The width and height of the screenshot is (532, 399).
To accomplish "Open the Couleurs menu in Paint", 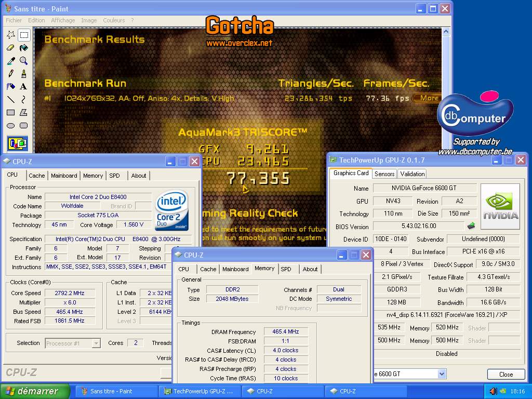I will (114, 20).
